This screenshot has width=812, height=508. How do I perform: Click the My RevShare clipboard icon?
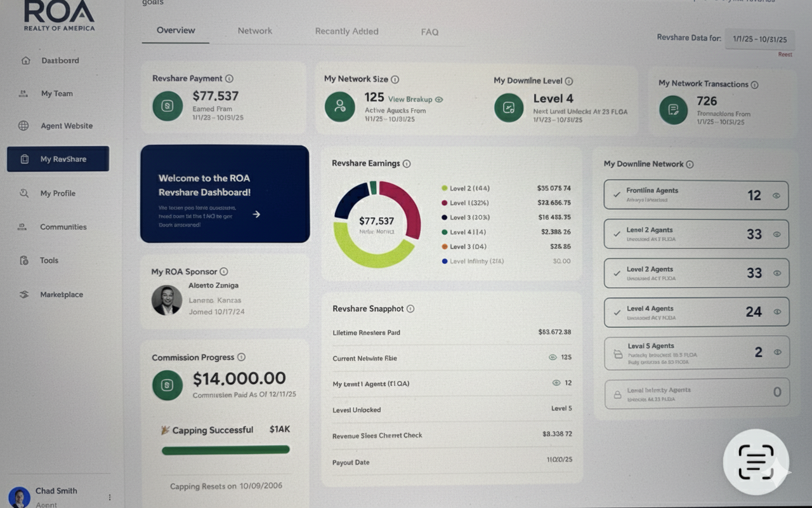24,159
